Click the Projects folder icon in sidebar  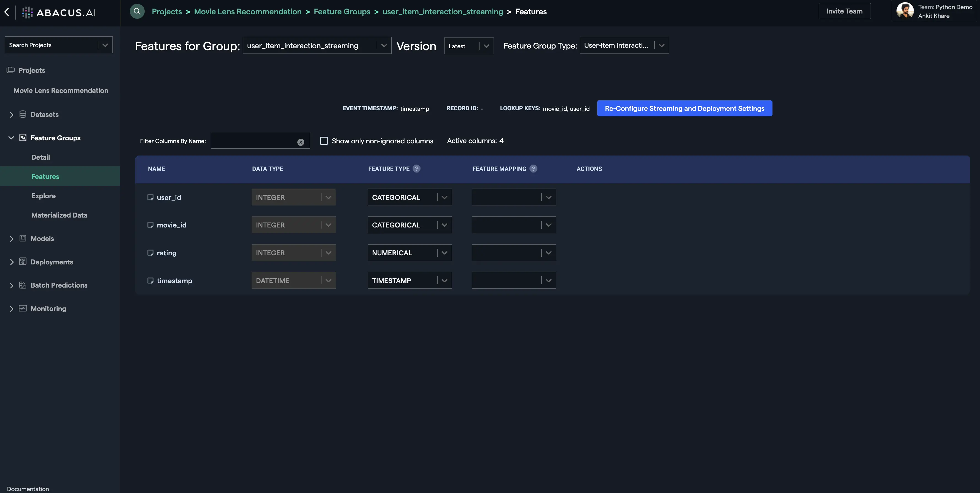(x=11, y=70)
